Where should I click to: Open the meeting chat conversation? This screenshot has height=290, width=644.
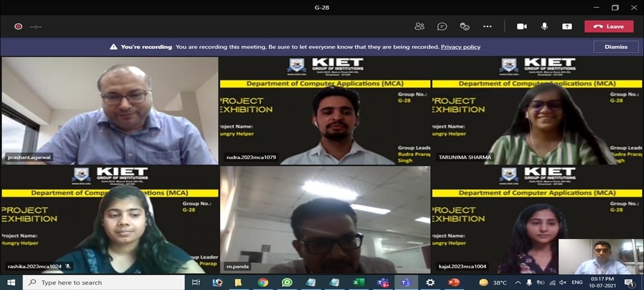pyautogui.click(x=442, y=26)
